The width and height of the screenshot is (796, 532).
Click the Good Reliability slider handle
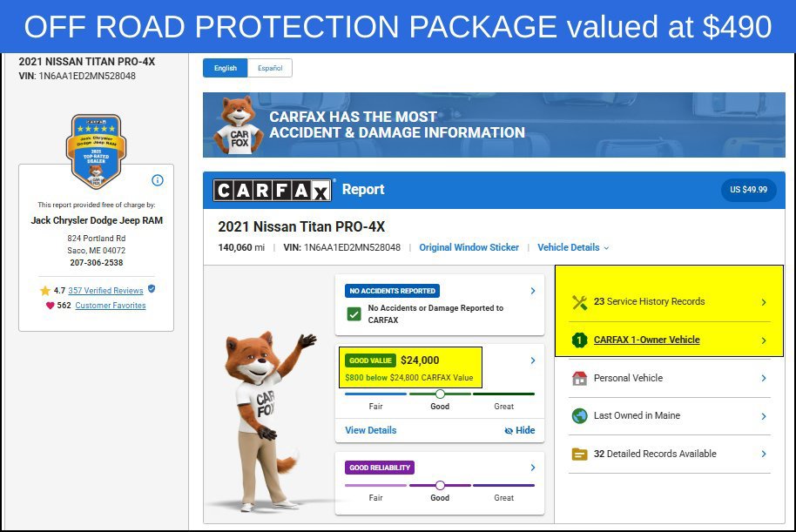(x=440, y=485)
